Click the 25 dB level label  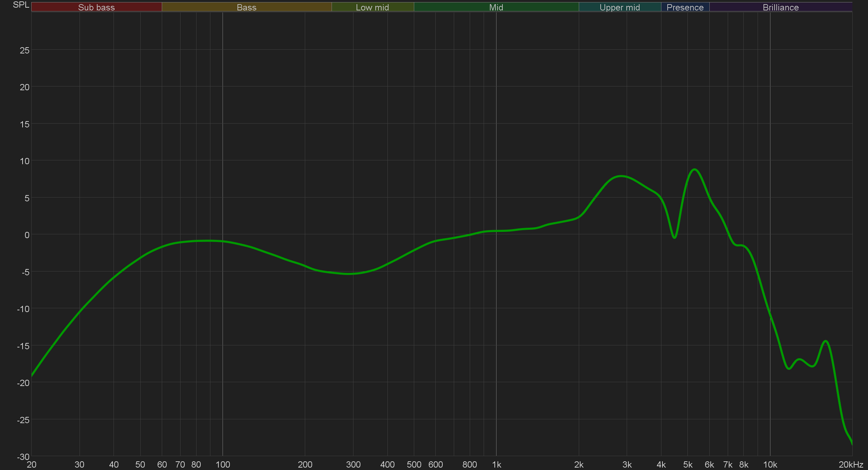tap(25, 50)
